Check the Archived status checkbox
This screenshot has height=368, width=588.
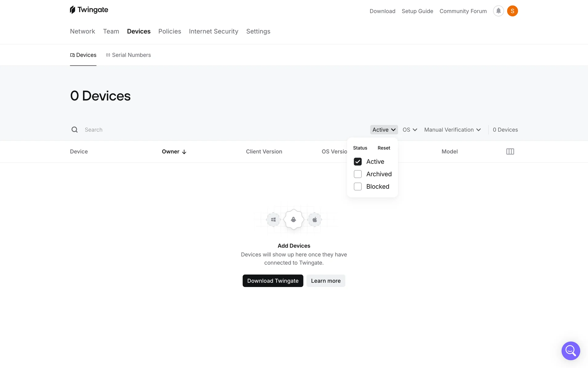tap(358, 174)
